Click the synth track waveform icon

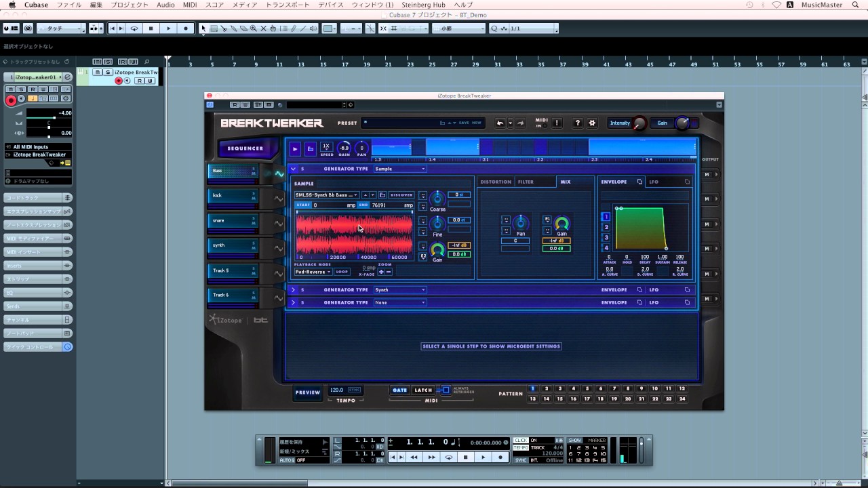click(x=279, y=248)
